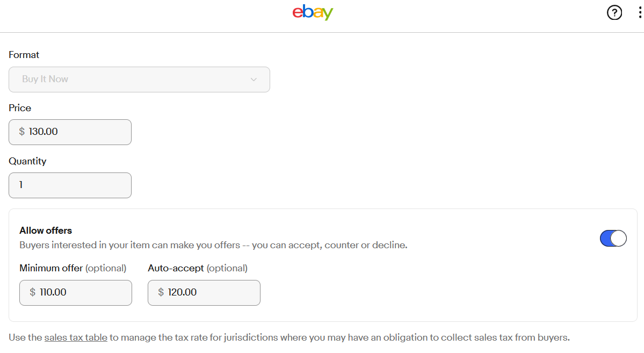Open the Help menu via the question mark icon
This screenshot has width=644, height=353.
(614, 12)
